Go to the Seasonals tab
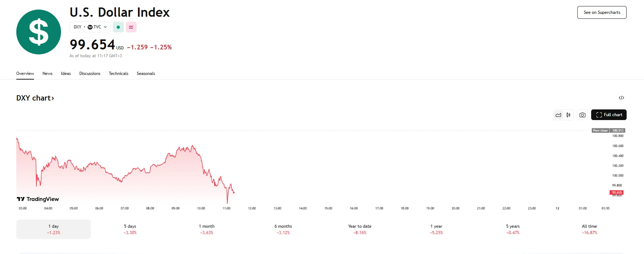 (x=146, y=74)
